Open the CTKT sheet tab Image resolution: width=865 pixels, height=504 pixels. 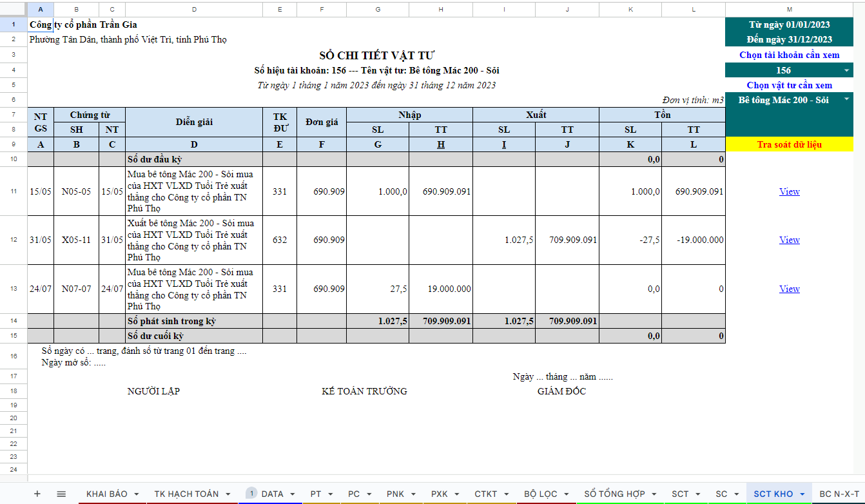click(x=485, y=494)
